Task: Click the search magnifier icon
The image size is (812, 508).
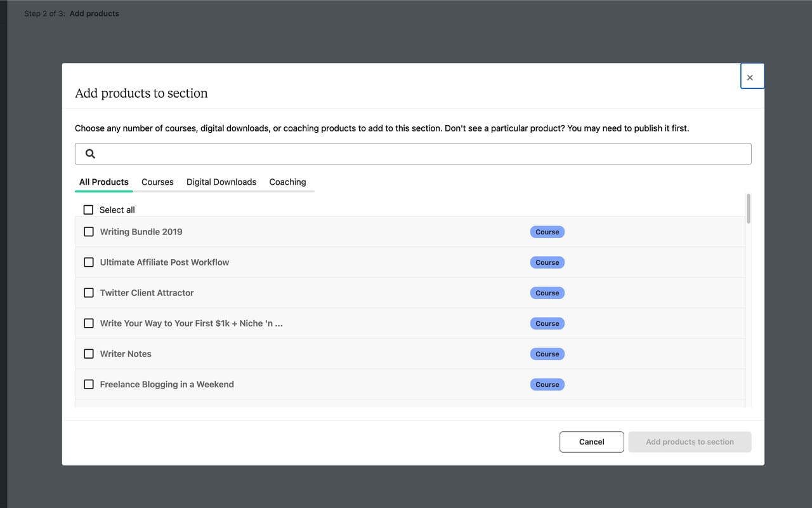Action: click(90, 154)
